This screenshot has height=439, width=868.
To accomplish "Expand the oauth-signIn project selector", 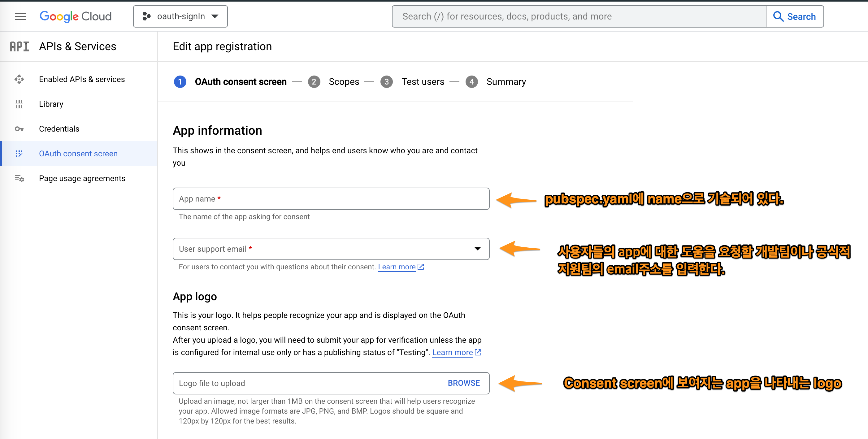I will point(180,16).
